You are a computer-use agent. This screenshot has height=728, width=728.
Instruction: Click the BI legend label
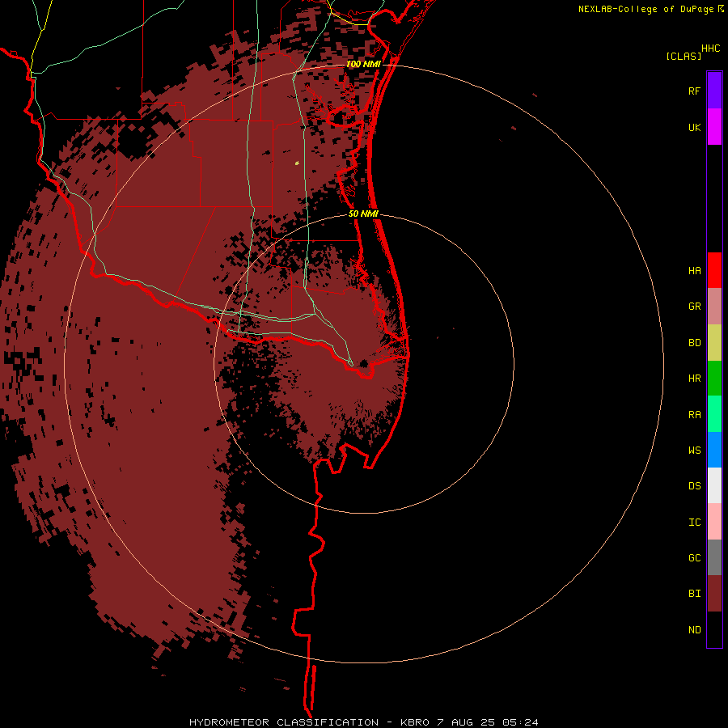coord(694,594)
